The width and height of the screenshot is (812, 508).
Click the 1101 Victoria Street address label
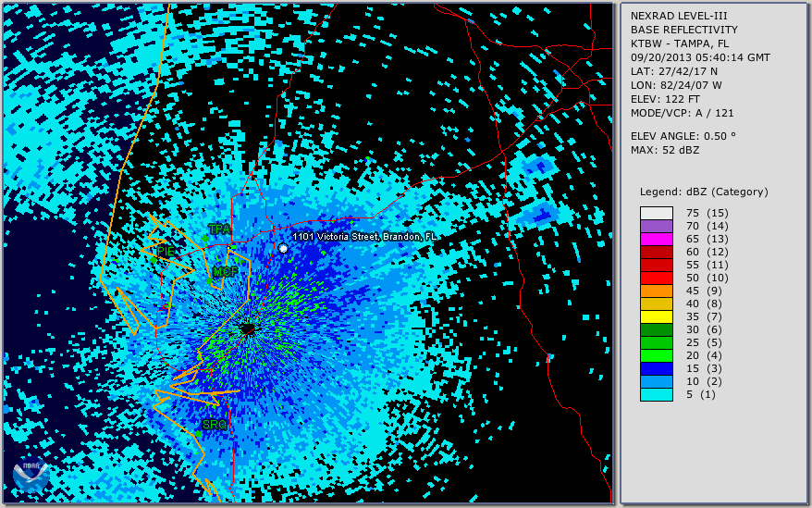[x=364, y=237]
